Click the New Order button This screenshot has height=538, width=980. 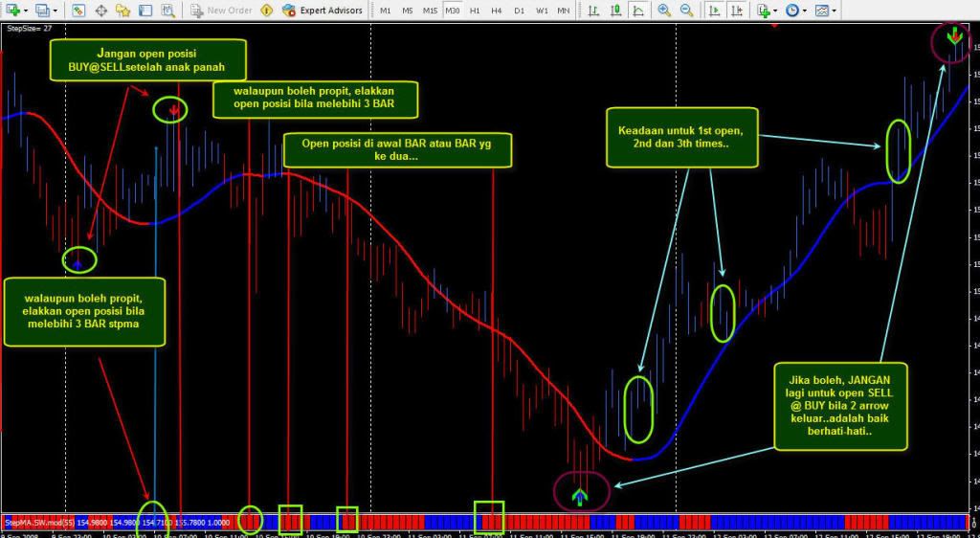(221, 10)
